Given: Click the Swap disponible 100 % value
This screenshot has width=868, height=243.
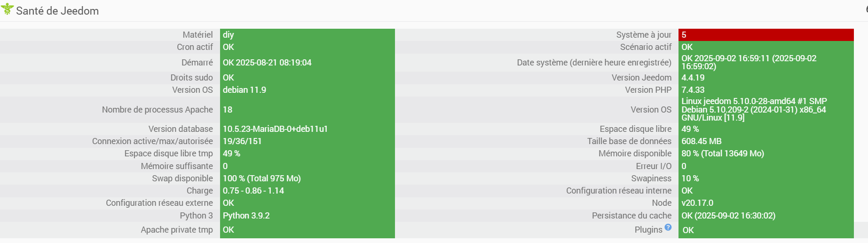Looking at the screenshot, I should [261, 178].
